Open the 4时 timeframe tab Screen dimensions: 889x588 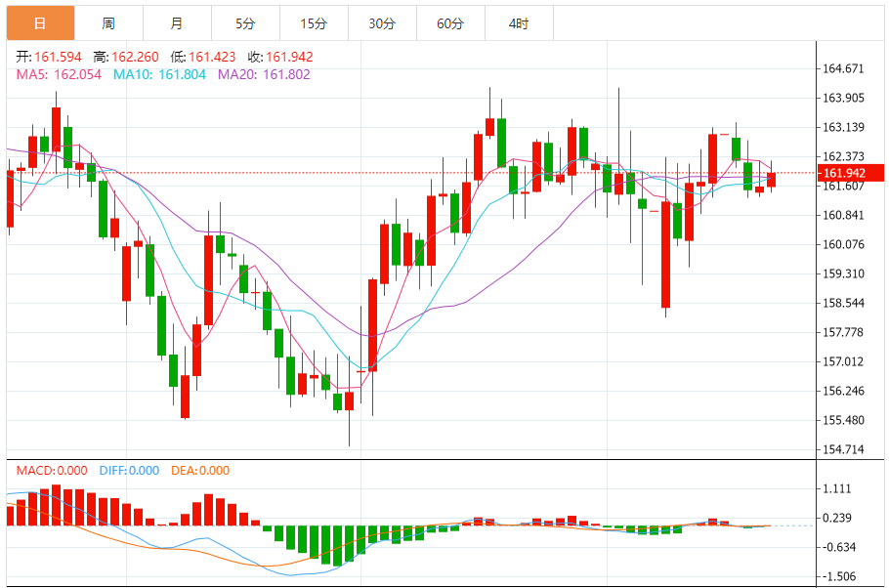point(519,23)
